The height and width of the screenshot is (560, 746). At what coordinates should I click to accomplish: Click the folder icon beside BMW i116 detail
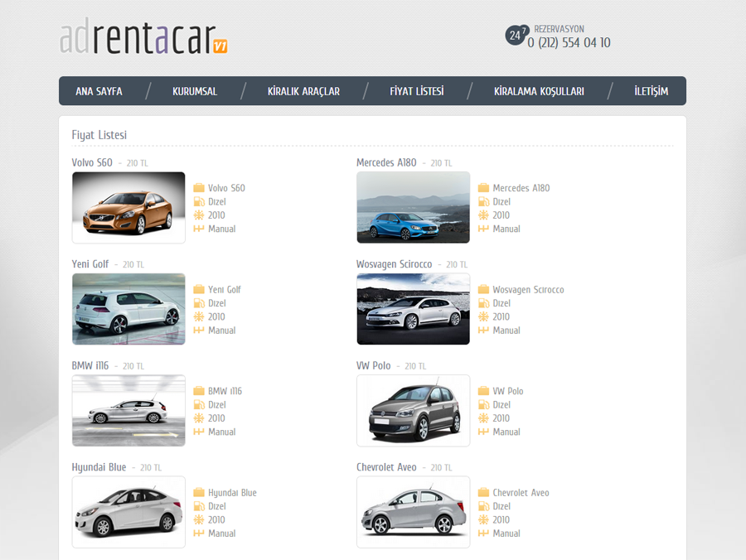coord(199,391)
